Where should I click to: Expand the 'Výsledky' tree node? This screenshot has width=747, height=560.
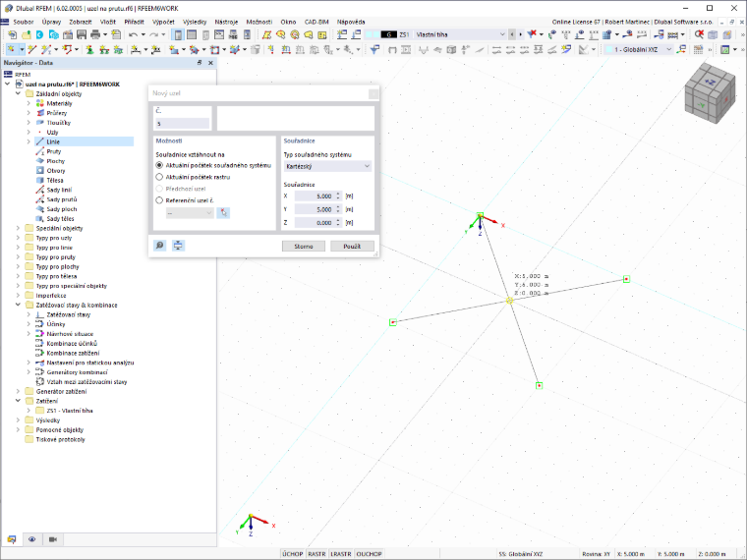pyautogui.click(x=18, y=420)
